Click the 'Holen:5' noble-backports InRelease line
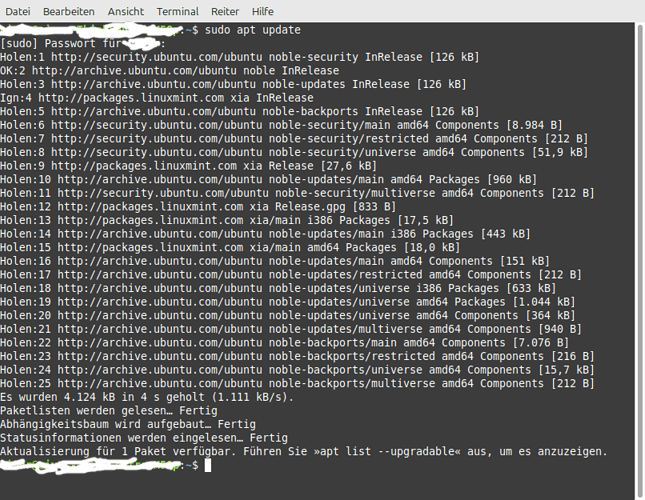The image size is (645, 500). pyautogui.click(x=240, y=111)
